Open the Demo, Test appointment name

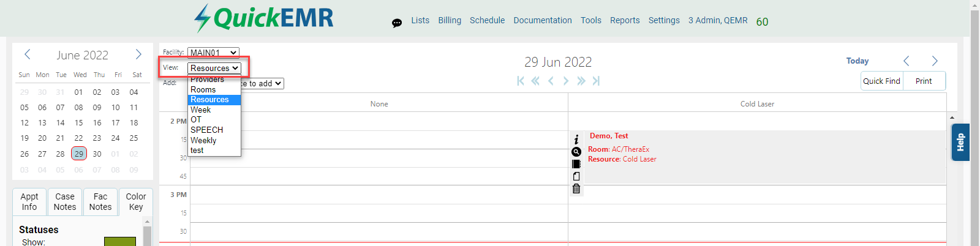pos(609,136)
